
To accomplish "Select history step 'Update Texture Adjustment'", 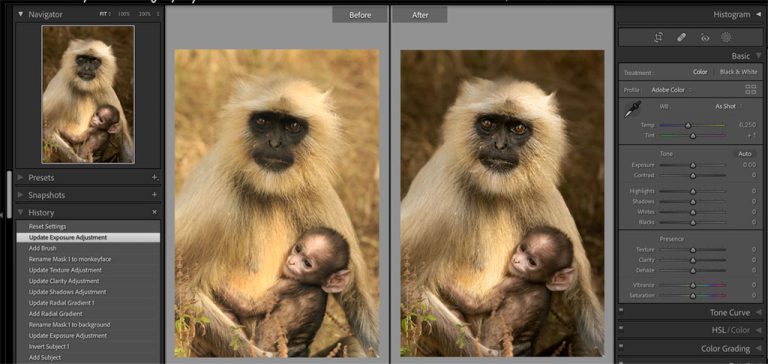I will point(88,270).
